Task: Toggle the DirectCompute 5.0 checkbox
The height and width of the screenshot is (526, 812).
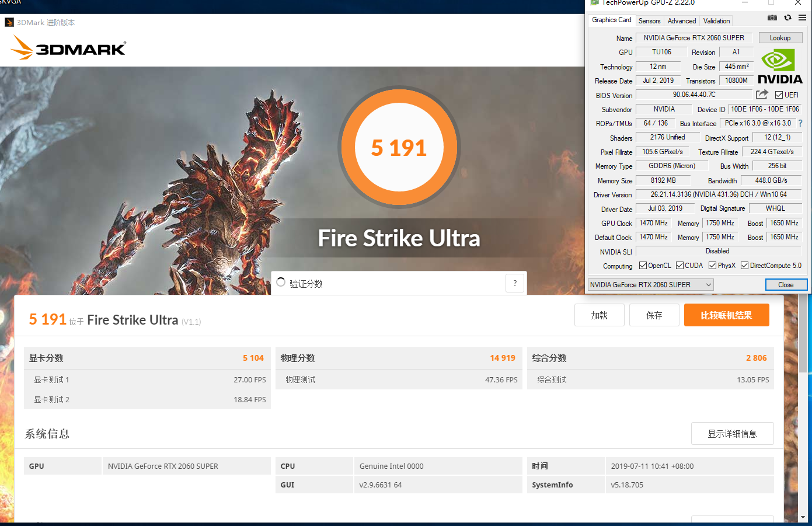Action: [x=744, y=266]
